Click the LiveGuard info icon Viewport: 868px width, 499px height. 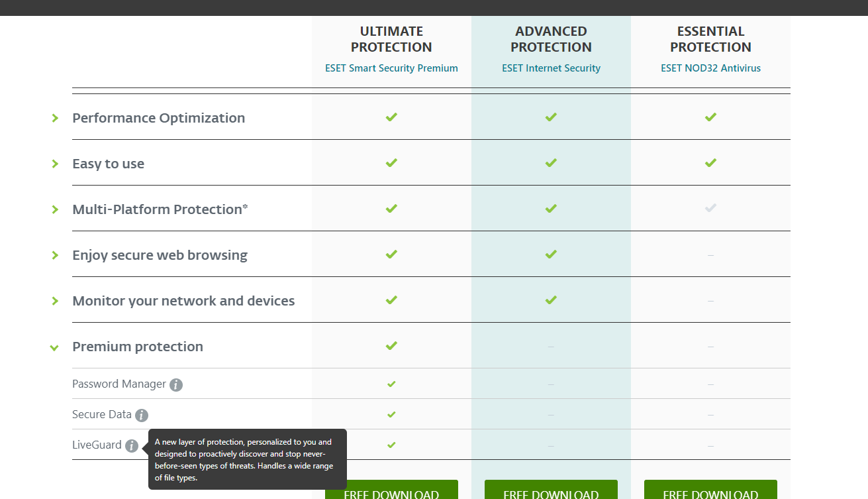pos(132,446)
